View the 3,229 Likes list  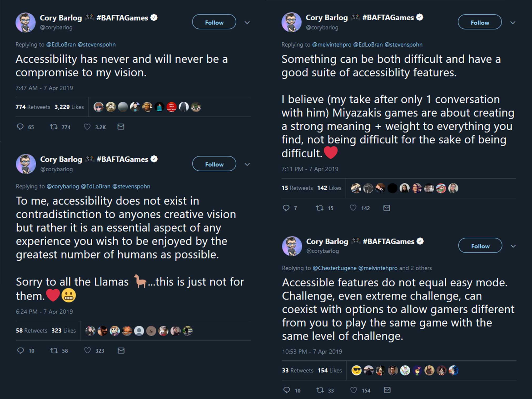tap(69, 107)
